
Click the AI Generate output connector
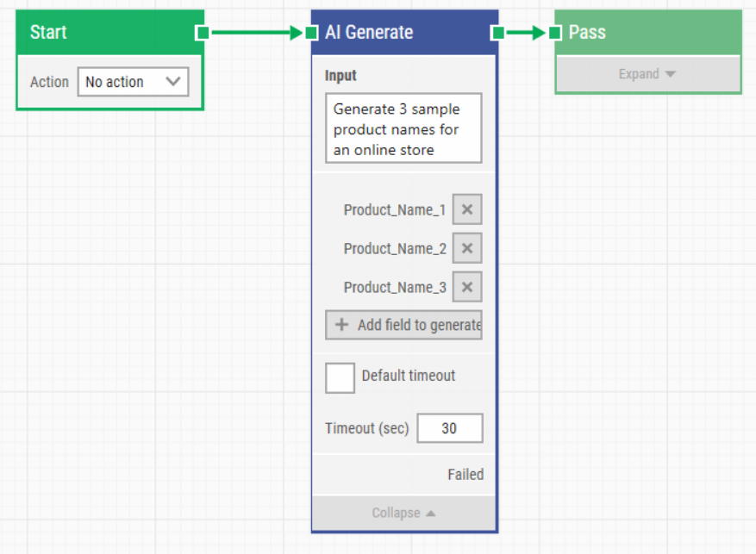497,33
